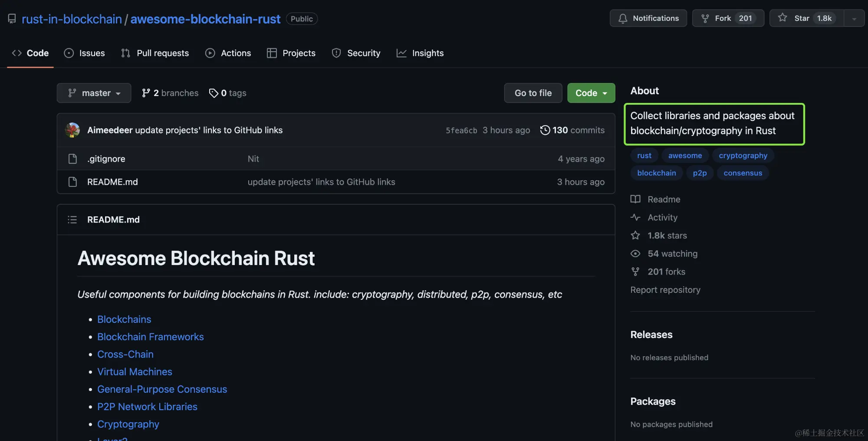This screenshot has width=868, height=441.
Task: Click the consensus topic tag
Action: (743, 173)
